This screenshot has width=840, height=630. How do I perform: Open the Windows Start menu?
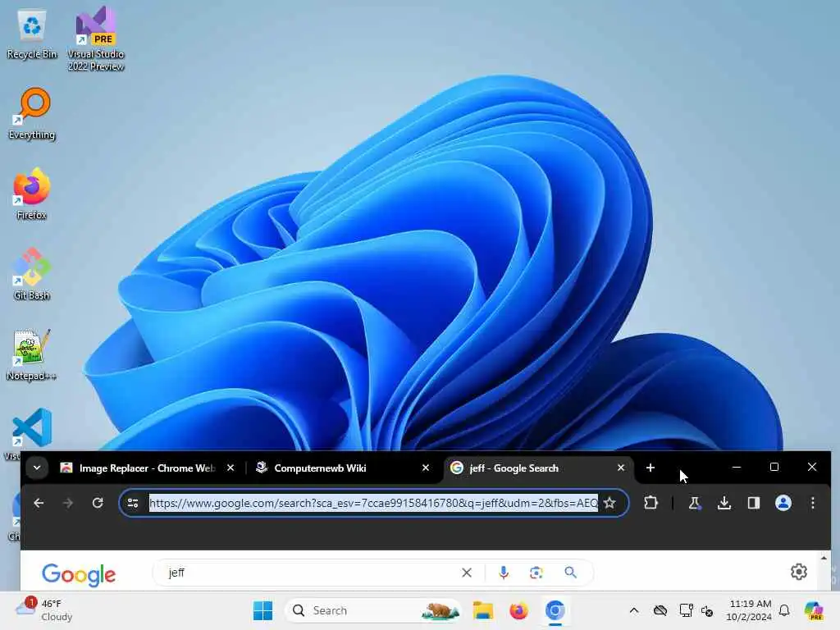tap(262, 610)
